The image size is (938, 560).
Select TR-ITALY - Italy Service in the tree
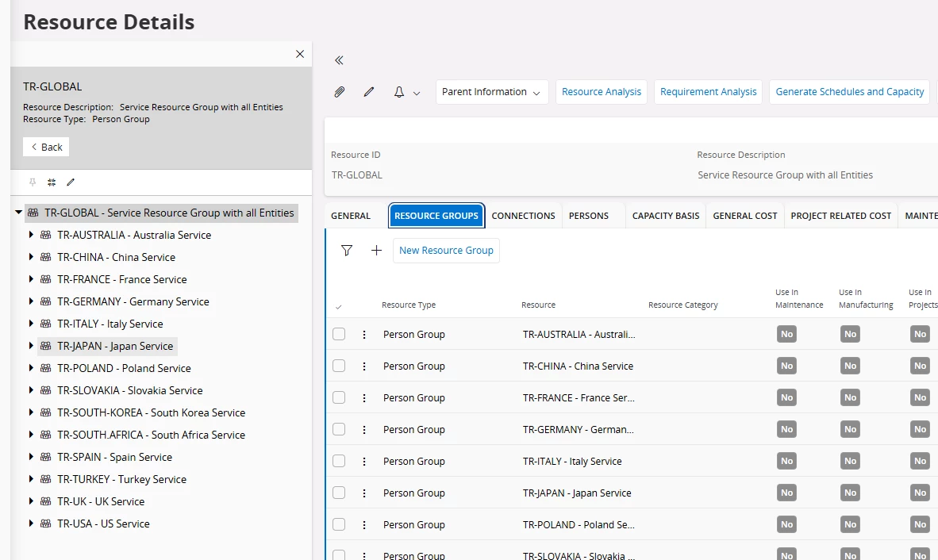(110, 324)
